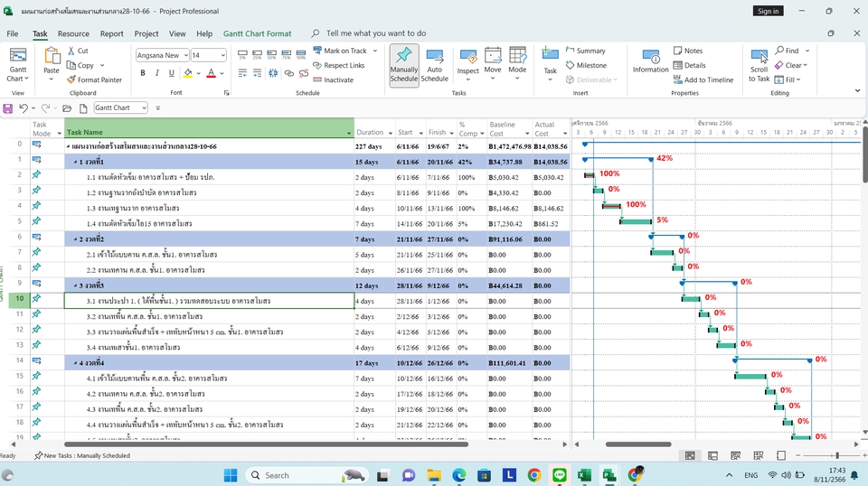The height and width of the screenshot is (486, 868).
Task: Toggle Bold text formatting
Action: pyautogui.click(x=143, y=73)
